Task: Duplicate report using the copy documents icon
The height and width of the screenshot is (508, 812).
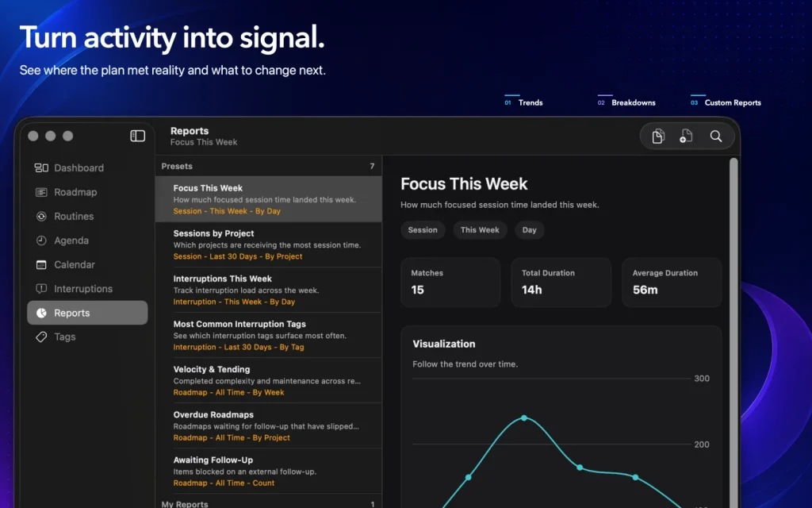Action: [x=657, y=136]
